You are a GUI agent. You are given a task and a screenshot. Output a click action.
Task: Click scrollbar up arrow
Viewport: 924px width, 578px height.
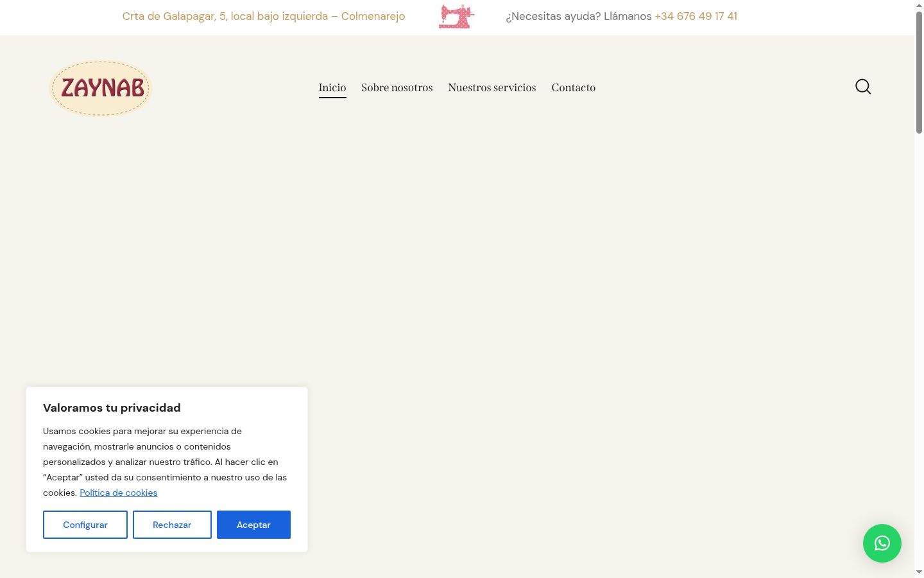pyautogui.click(x=919, y=5)
